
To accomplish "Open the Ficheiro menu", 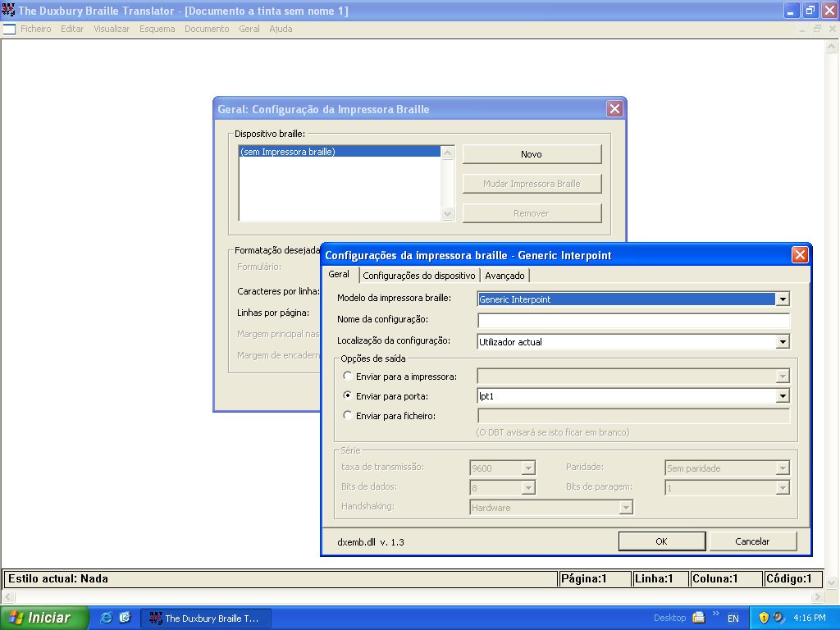I will pos(36,29).
